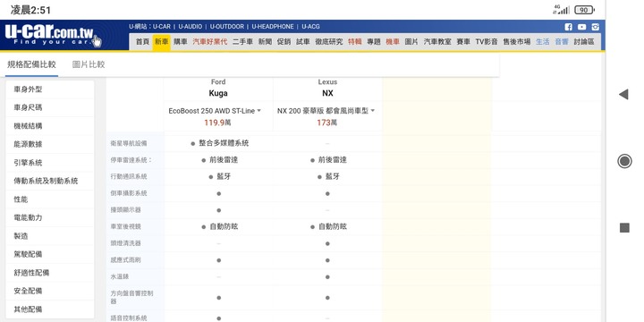Open 生活 menu item
The width and height of the screenshot is (644, 322).
point(543,42)
